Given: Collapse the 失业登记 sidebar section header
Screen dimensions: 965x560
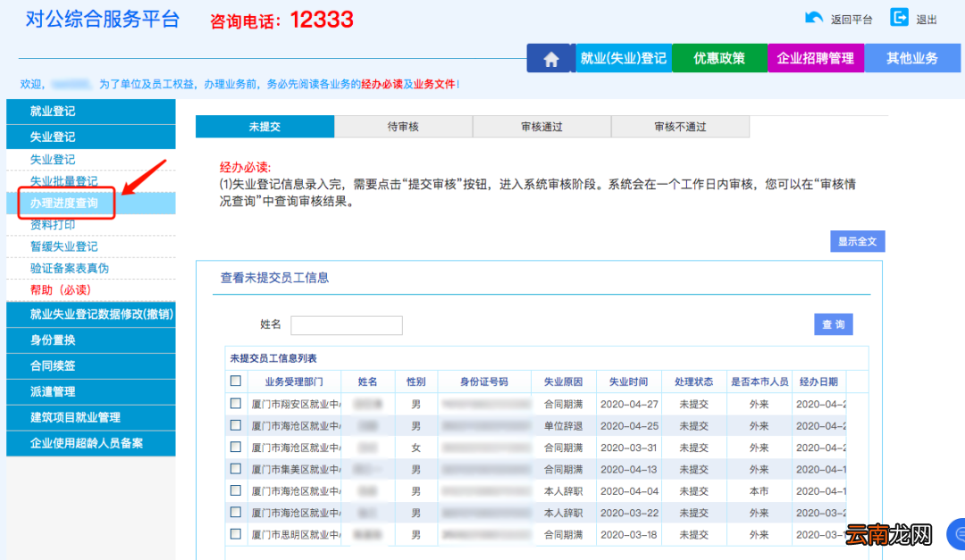Looking at the screenshot, I should tap(91, 137).
